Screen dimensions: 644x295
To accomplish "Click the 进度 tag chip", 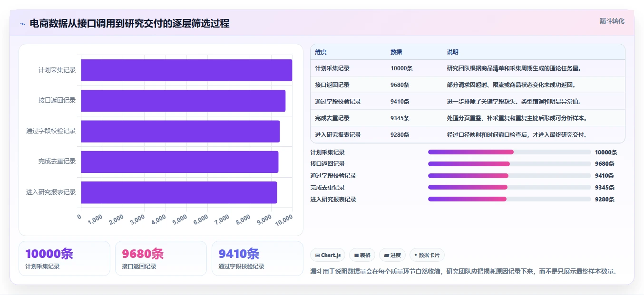I will (392, 255).
